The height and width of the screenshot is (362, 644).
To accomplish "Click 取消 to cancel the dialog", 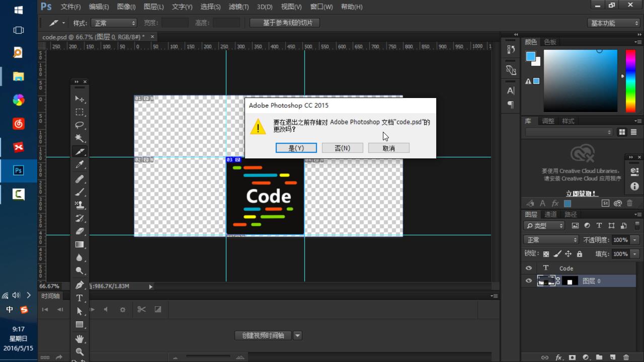I will click(389, 148).
